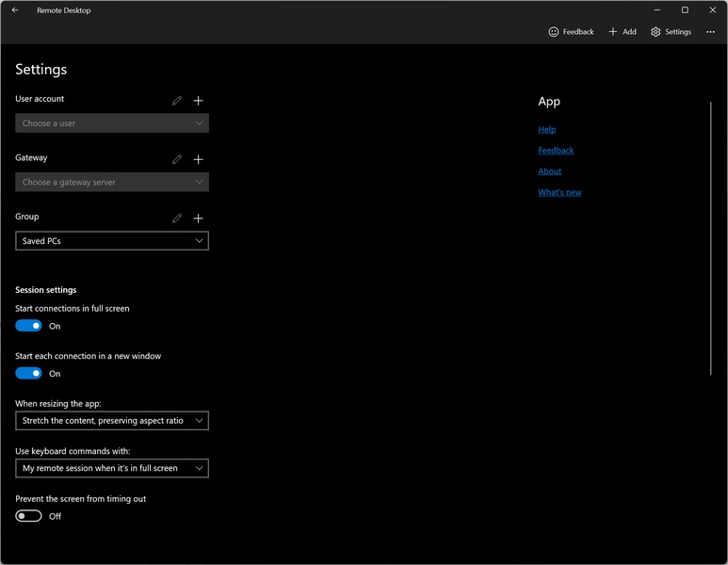Viewport: 728px width, 565px height.
Task: Click the vertical scrollbar on the right
Action: tap(711, 235)
